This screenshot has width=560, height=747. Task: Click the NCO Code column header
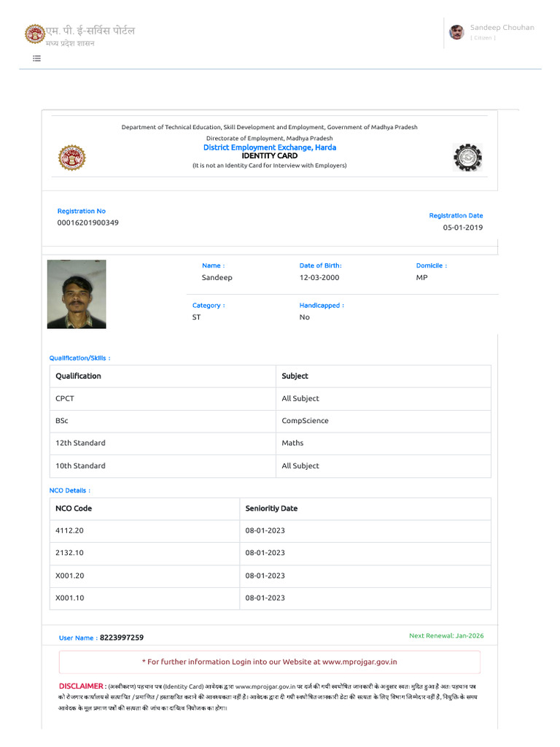pos(145,508)
